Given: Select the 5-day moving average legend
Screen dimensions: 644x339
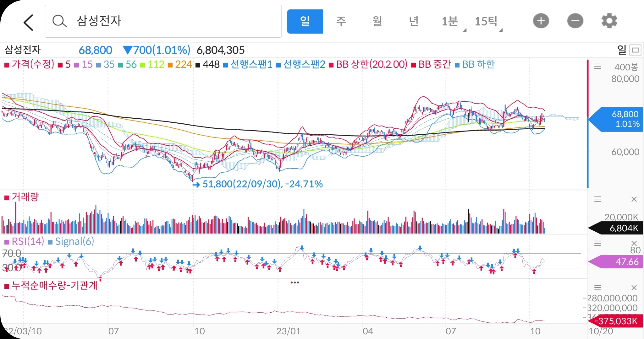Looking at the screenshot, I should pyautogui.click(x=64, y=64).
